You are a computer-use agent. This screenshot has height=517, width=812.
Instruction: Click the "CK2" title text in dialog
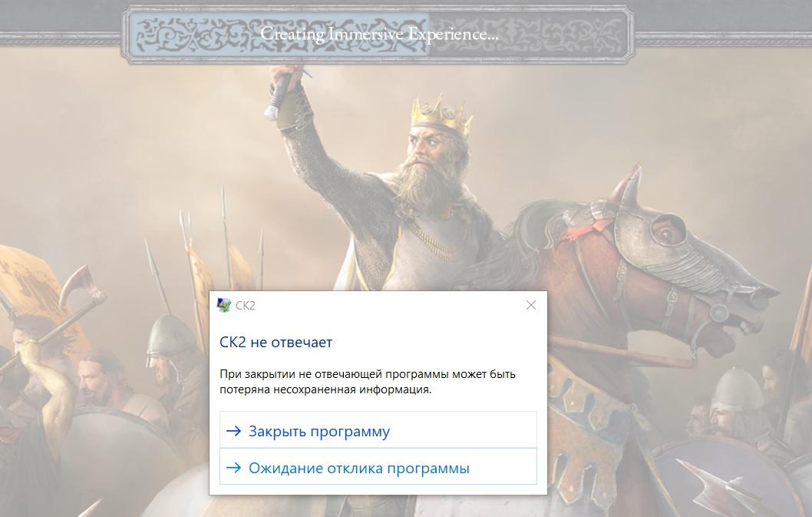246,306
